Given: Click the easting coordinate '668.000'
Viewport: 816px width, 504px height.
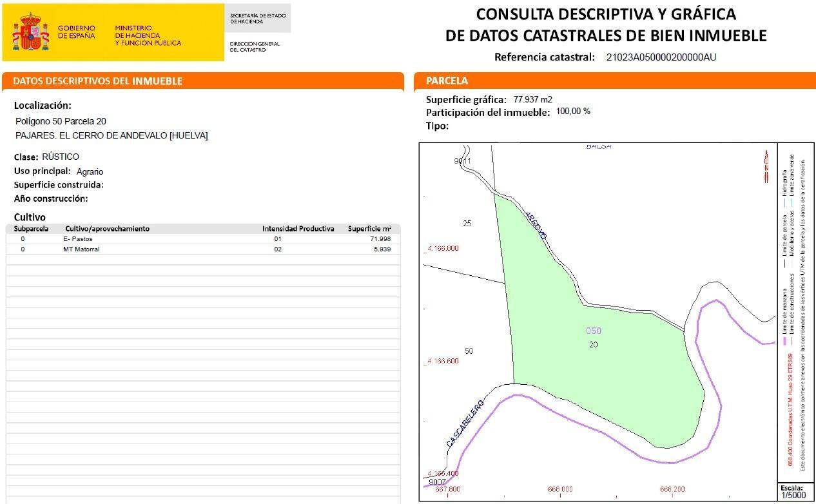Looking at the screenshot, I should pos(559,489).
